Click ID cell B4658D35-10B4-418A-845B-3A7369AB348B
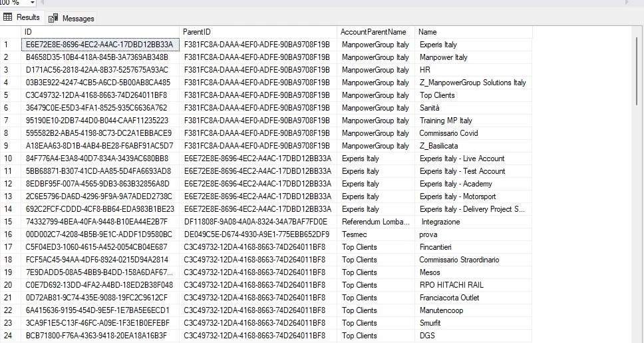 click(100, 57)
